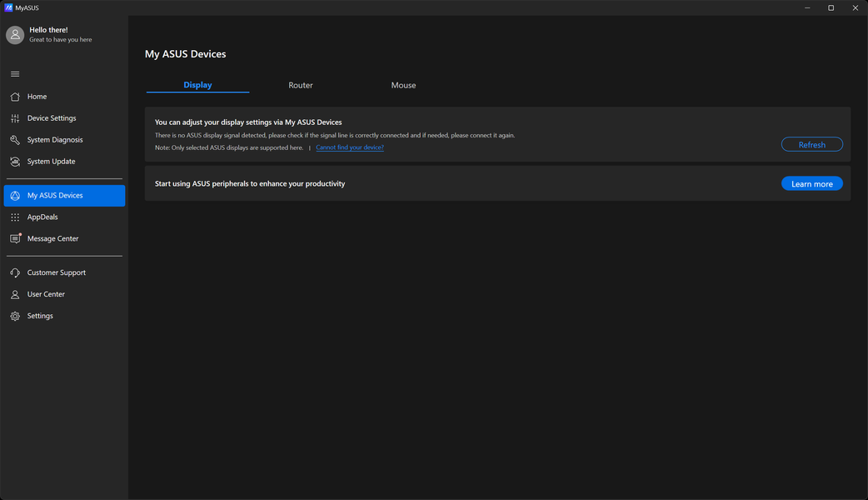Collapse the sidebar with the hamburger icon
This screenshot has width=868, height=500.
click(x=15, y=73)
